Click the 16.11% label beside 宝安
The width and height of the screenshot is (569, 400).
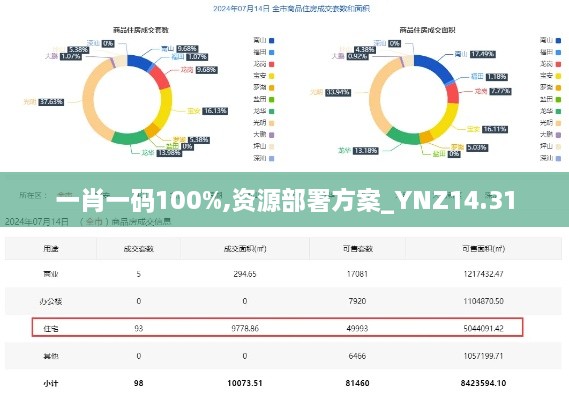(495, 129)
